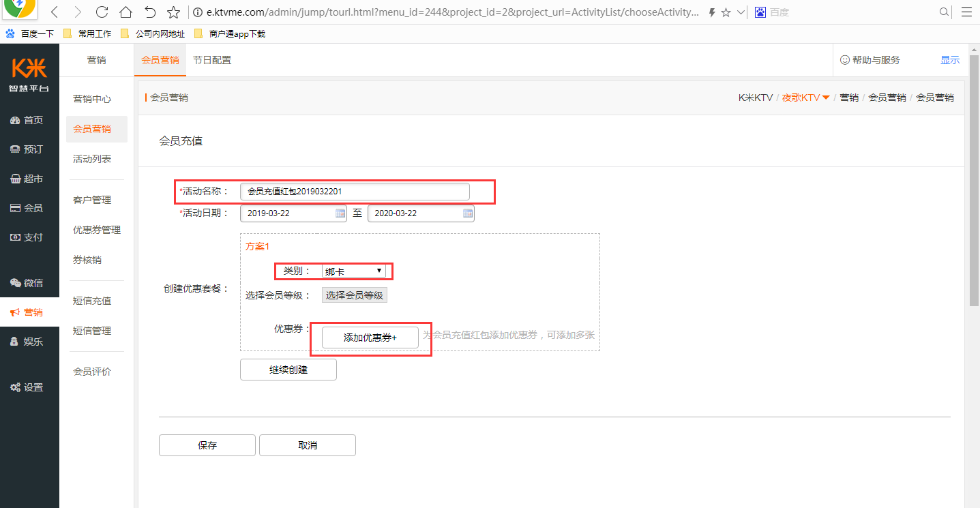Open the end date calendar icon
The height and width of the screenshot is (508, 980).
[469, 213]
